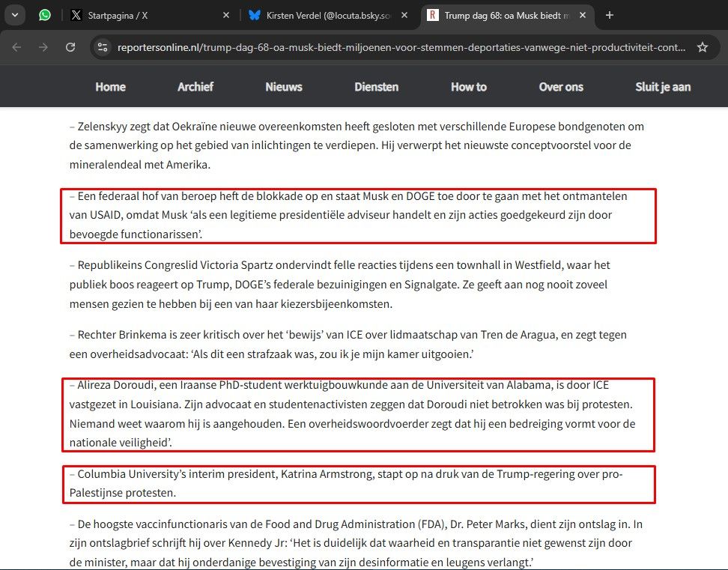Switch to the Kirsten Verdel Bluesky tab
The height and width of the screenshot is (570, 728).
tap(329, 15)
